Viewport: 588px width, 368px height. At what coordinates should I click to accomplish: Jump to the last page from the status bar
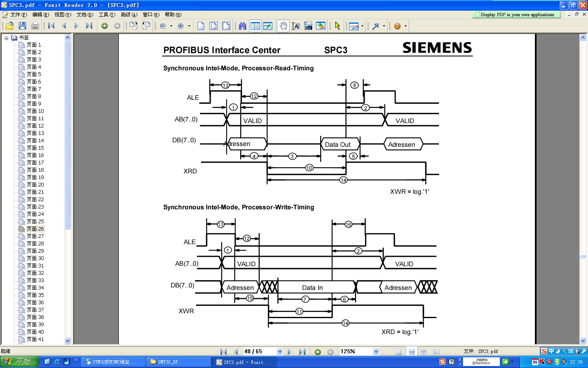coord(302,352)
